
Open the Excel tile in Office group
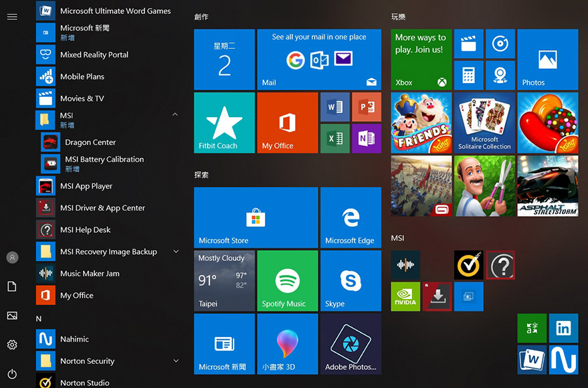click(335, 138)
